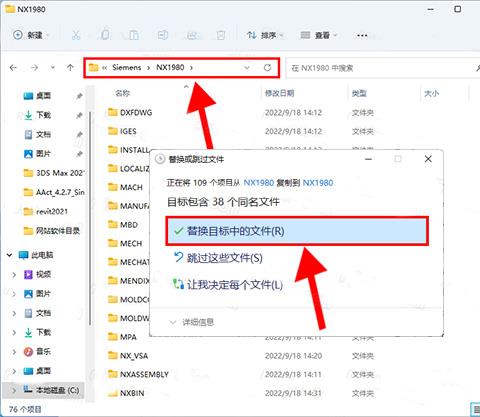Viewport: 480px width, 417px height.
Task: Choose Skip these files (跳过这些文件)
Action: coord(218,258)
